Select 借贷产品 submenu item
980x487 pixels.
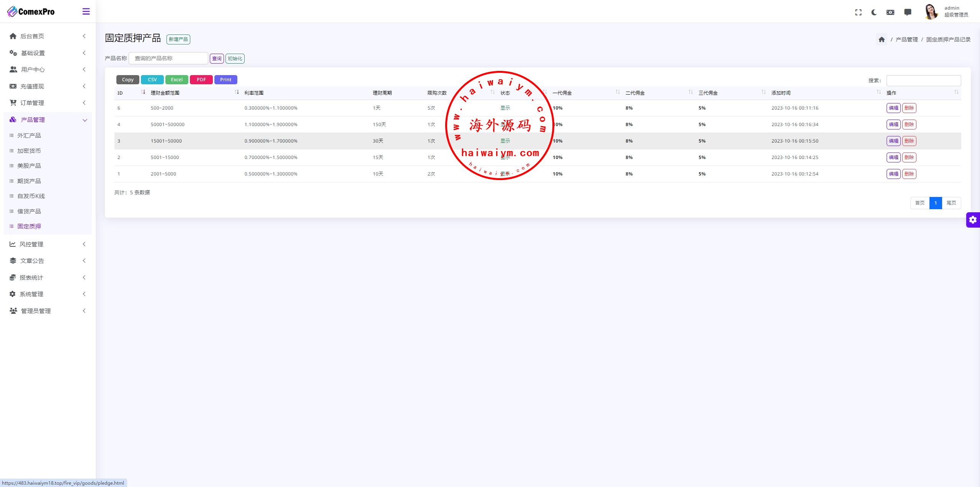(x=29, y=211)
